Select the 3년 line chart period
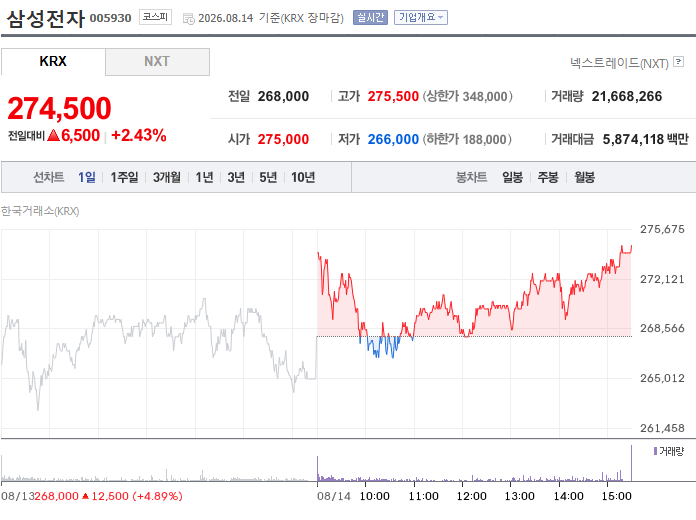The image size is (696, 520). tap(236, 177)
